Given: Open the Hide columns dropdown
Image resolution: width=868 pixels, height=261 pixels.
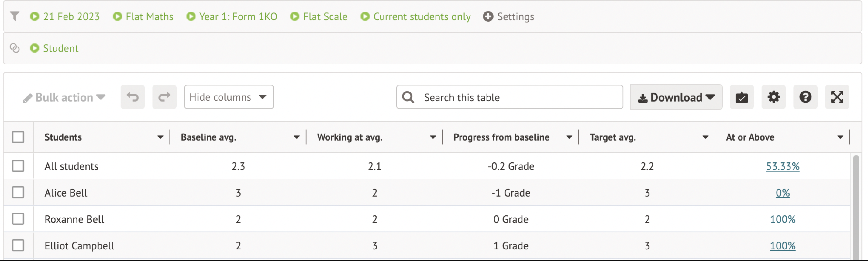Looking at the screenshot, I should pos(229,97).
